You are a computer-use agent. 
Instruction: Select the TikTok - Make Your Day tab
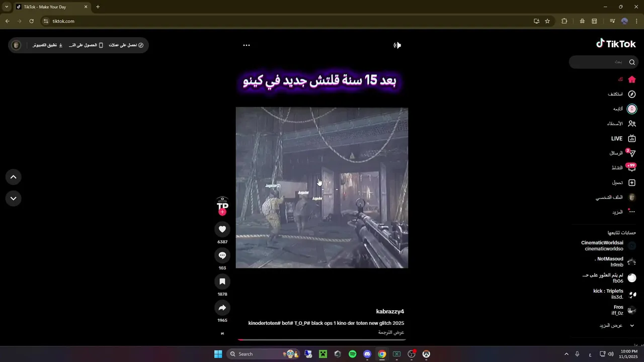click(x=52, y=7)
